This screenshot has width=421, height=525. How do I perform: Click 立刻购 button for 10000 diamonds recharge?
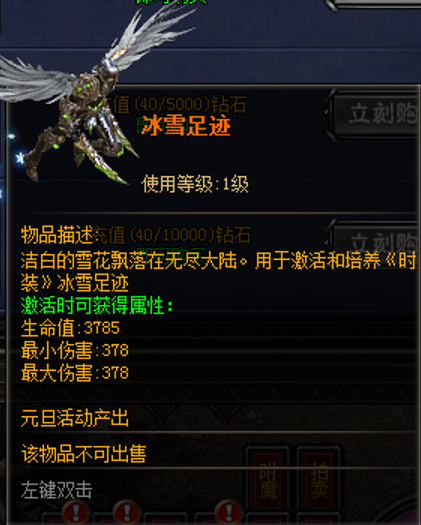[377, 243]
